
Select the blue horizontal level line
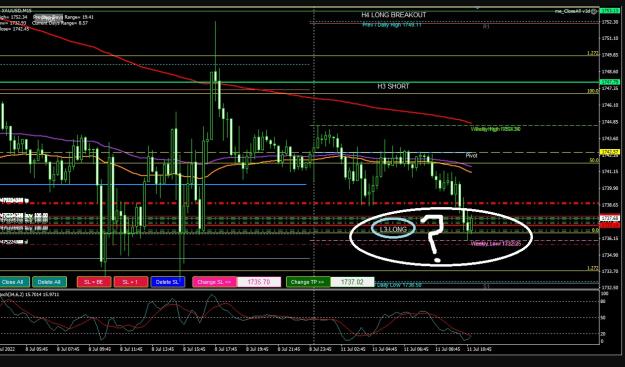tap(153, 184)
